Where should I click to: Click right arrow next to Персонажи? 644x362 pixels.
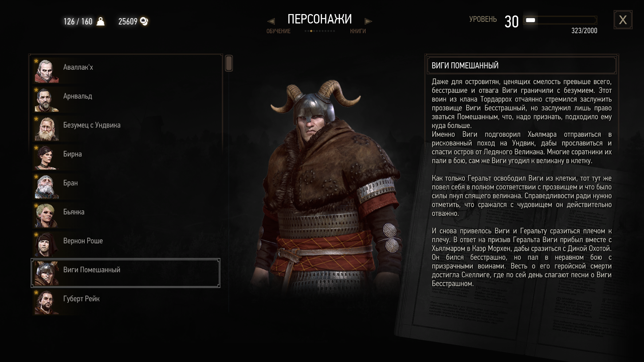pyautogui.click(x=368, y=21)
